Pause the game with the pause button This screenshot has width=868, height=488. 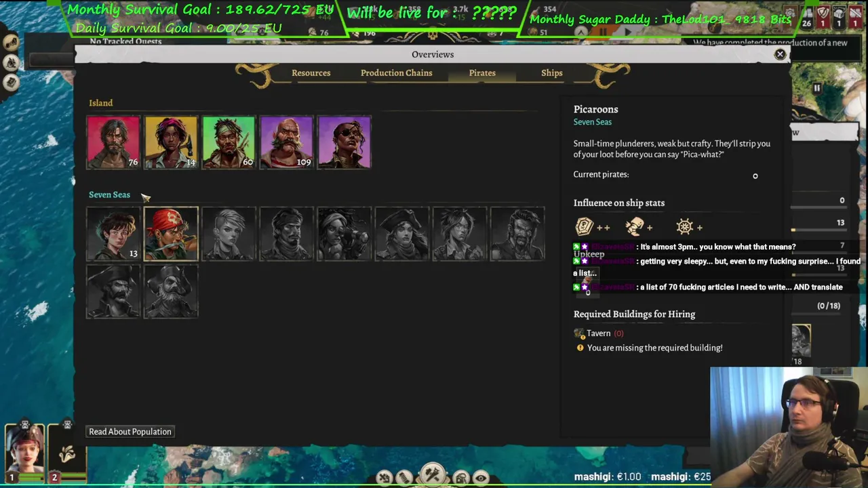(x=816, y=88)
